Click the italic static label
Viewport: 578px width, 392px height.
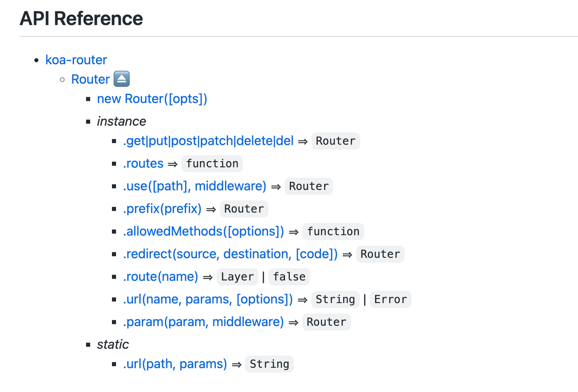pos(113,345)
